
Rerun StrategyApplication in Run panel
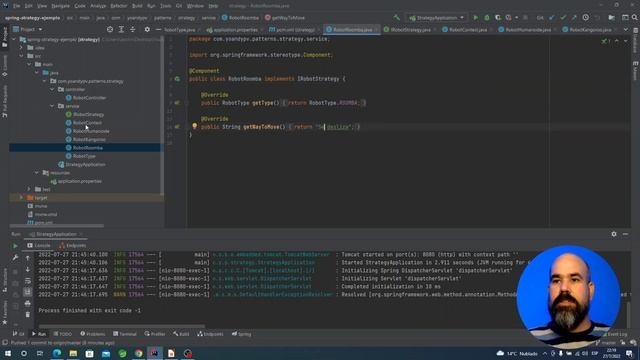[15, 246]
